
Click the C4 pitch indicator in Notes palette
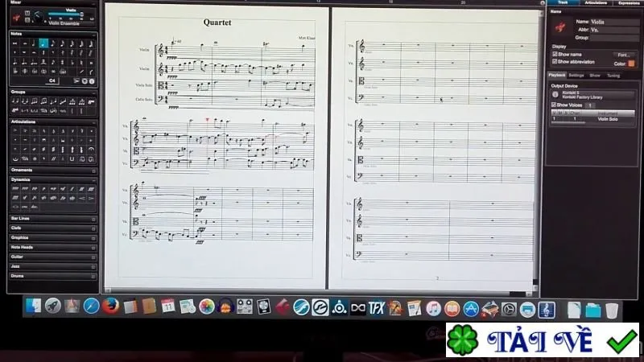point(52,81)
